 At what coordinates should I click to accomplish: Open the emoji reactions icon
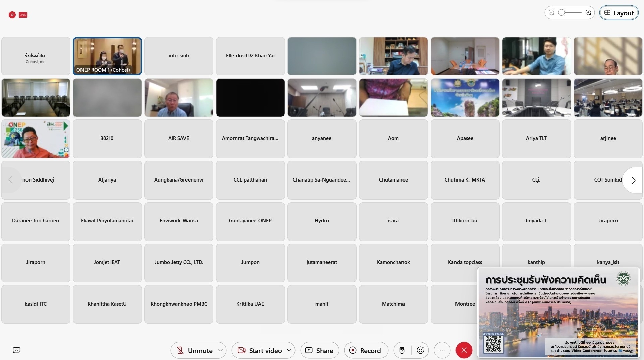(x=420, y=350)
